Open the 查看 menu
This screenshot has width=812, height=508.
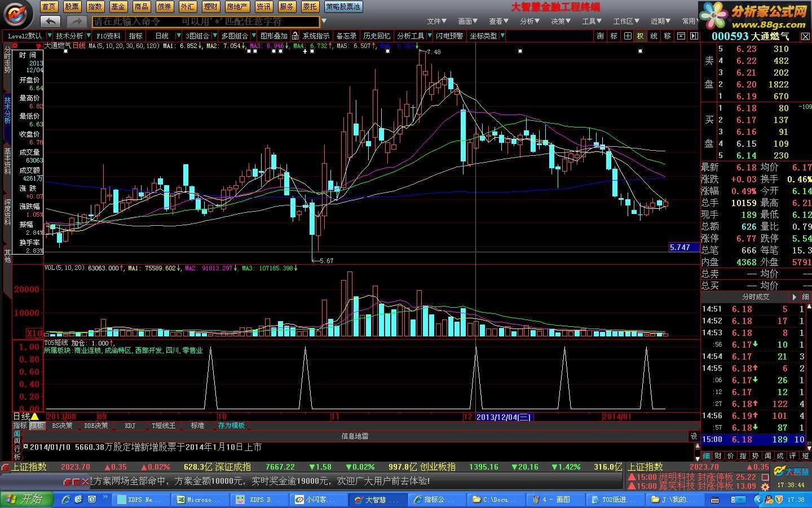click(x=498, y=21)
